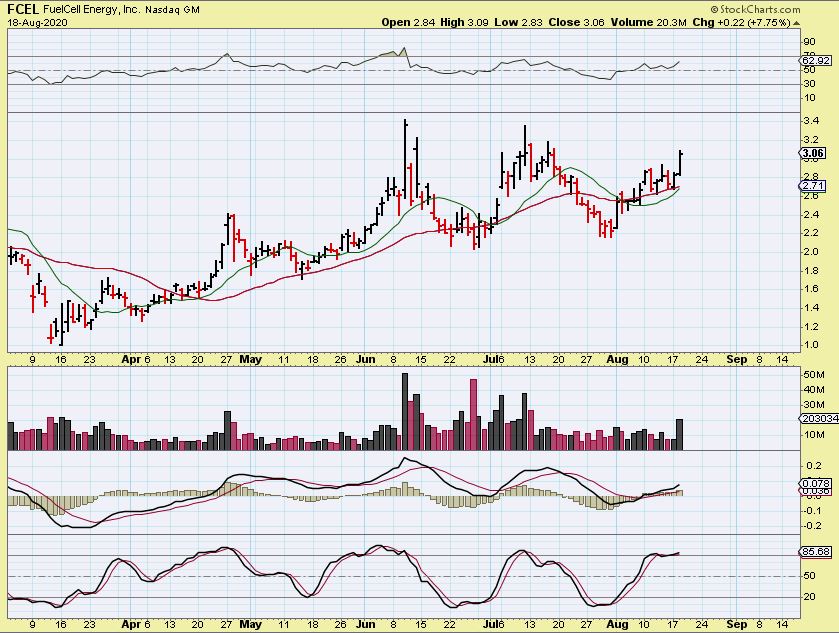Click the 2.4 price axis label

[811, 215]
